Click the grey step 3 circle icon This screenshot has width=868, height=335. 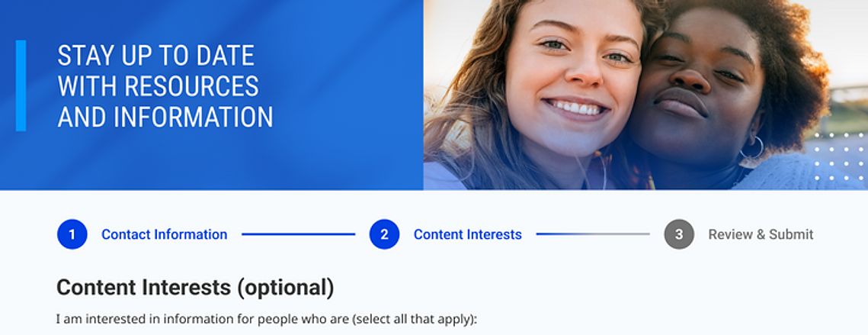pos(679,234)
